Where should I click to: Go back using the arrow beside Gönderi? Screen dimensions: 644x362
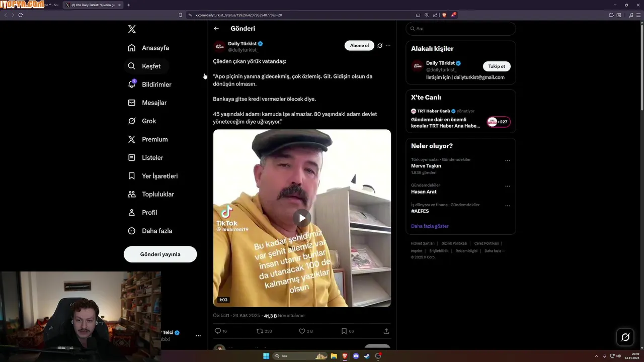(216, 29)
